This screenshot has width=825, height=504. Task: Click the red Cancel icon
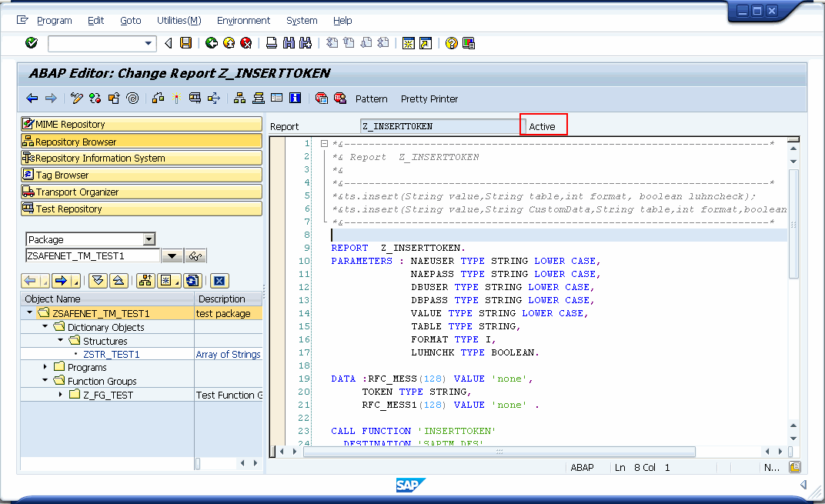coord(245,43)
